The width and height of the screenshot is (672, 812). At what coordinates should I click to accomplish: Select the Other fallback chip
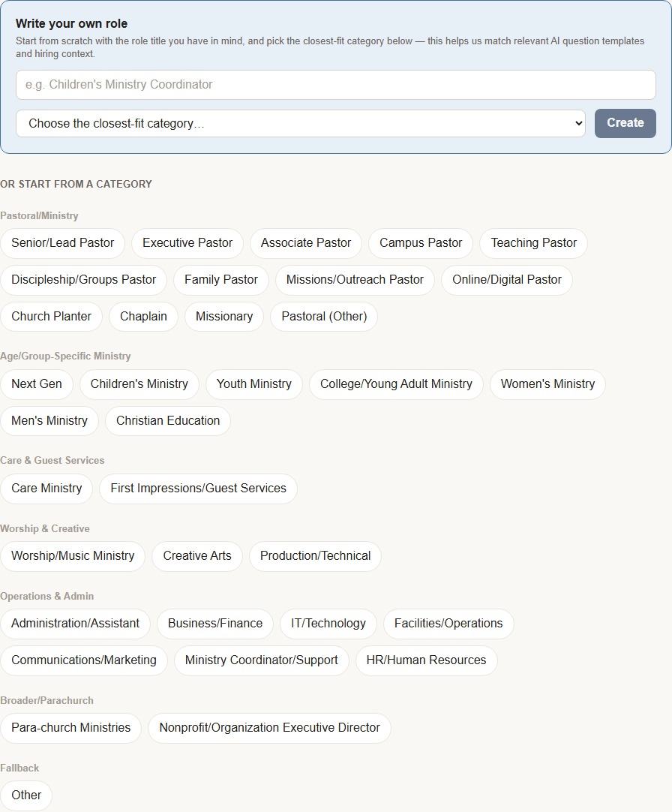[26, 795]
